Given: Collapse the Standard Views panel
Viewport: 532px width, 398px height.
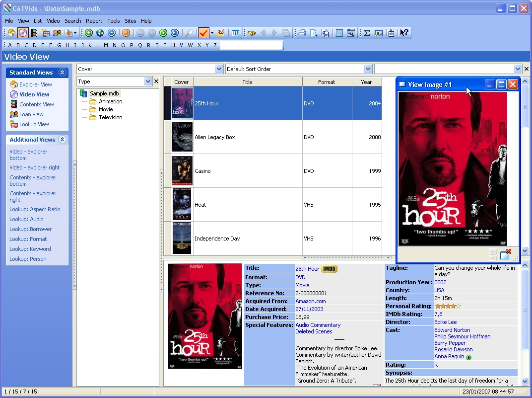Looking at the screenshot, I should coord(62,73).
